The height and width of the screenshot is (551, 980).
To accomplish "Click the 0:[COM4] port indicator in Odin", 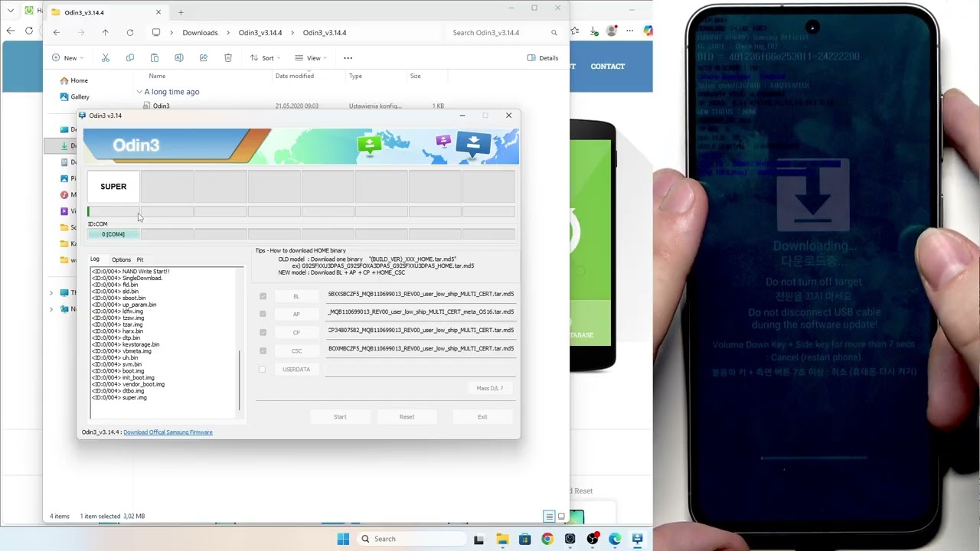I will (113, 234).
